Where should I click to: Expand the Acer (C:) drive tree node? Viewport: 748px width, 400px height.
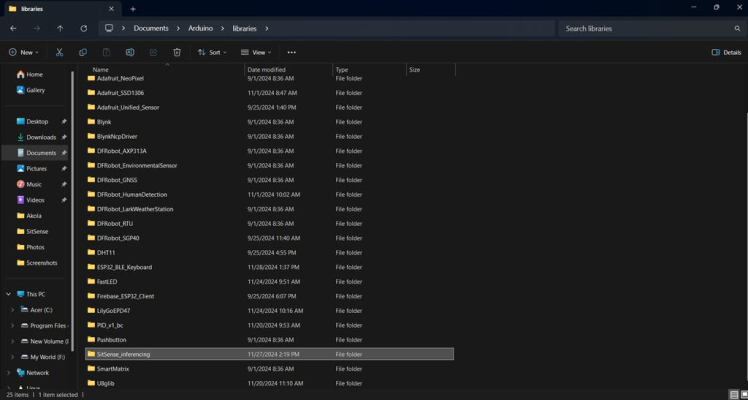click(x=12, y=310)
